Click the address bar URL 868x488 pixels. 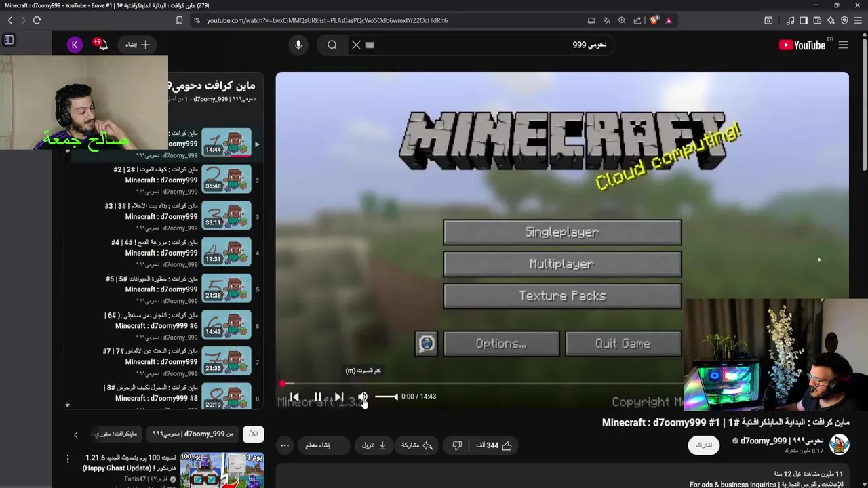327,20
